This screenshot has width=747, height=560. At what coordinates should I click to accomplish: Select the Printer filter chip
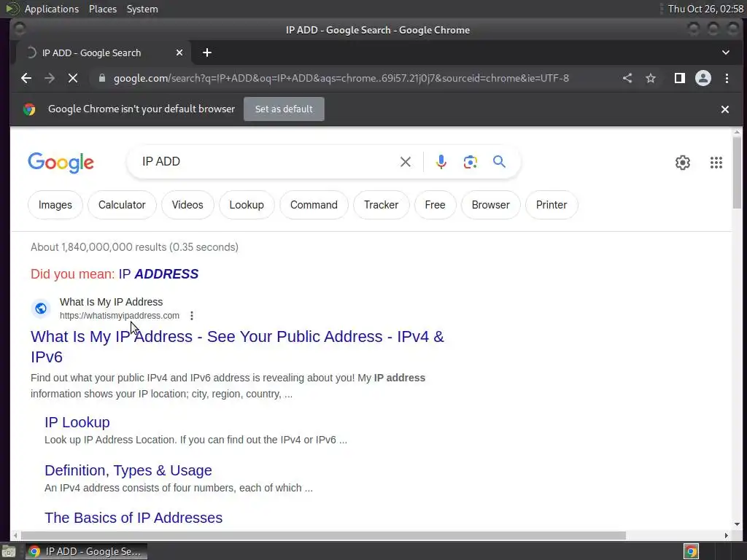click(551, 205)
